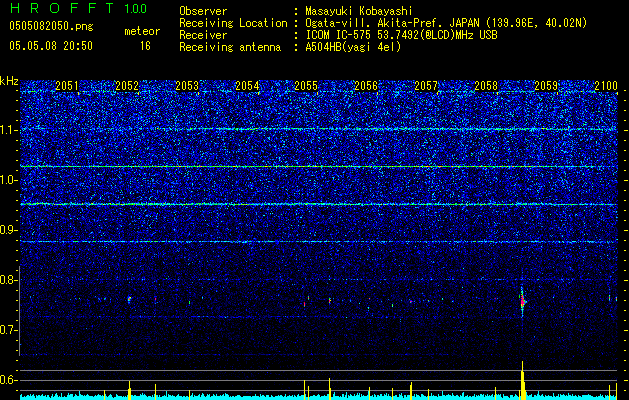Click the time marker 2051
Viewport: 629px width, 400px height.
tap(67, 86)
